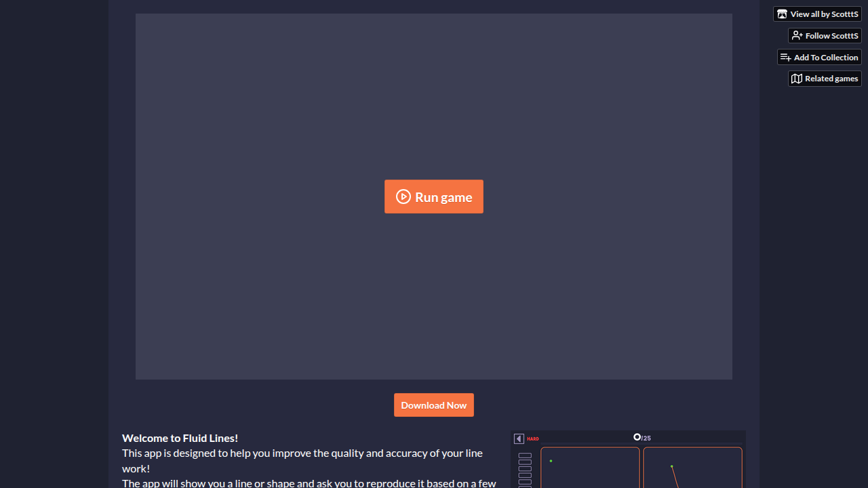Open the Fluid Lines screenshot thumbnail
This screenshot has width=868, height=488.
pyautogui.click(x=628, y=459)
